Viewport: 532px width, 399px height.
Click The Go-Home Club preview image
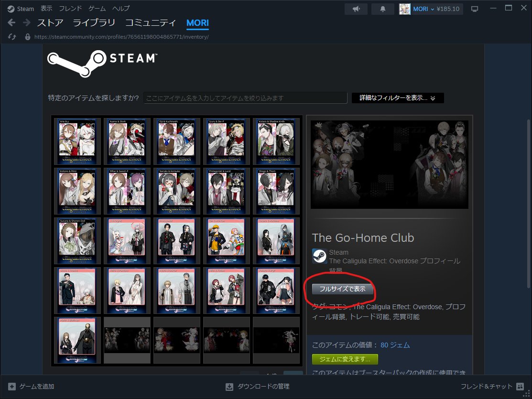tap(390, 164)
